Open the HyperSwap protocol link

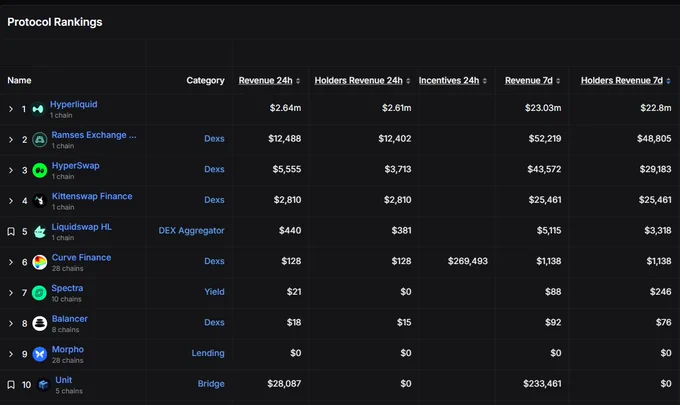click(x=75, y=166)
